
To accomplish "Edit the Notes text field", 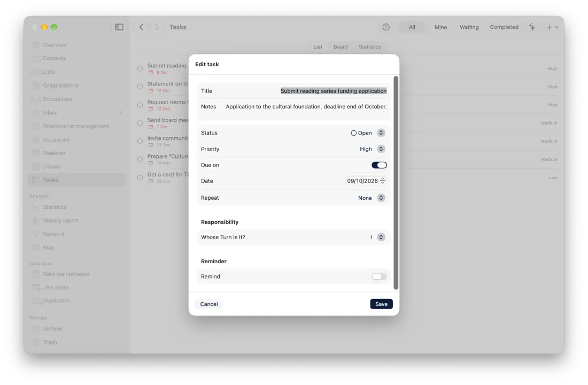I will click(x=306, y=107).
